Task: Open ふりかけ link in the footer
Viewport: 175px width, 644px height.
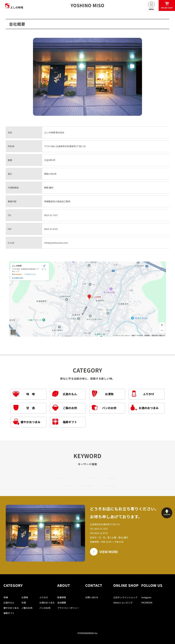Action: pyautogui.click(x=44, y=597)
